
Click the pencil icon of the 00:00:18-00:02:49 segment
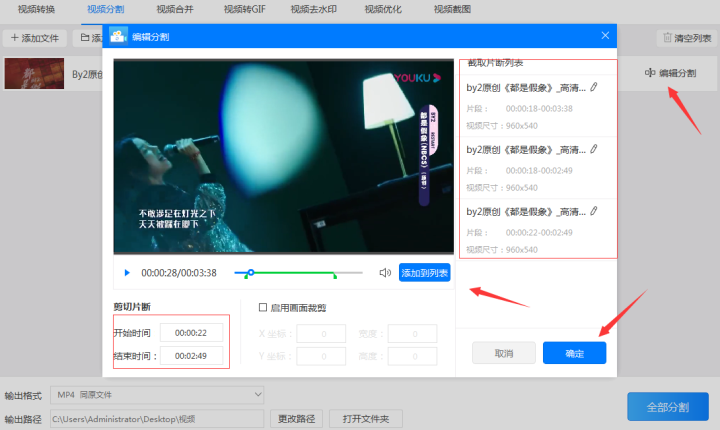[594, 149]
